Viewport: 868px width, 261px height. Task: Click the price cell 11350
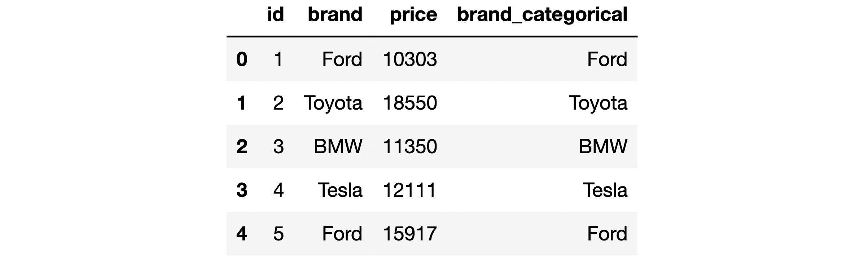pyautogui.click(x=410, y=147)
